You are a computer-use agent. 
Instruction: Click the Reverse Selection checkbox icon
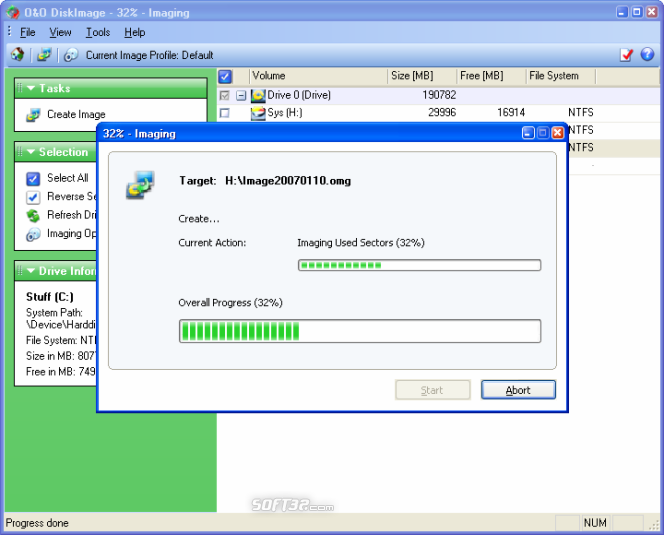[33, 197]
